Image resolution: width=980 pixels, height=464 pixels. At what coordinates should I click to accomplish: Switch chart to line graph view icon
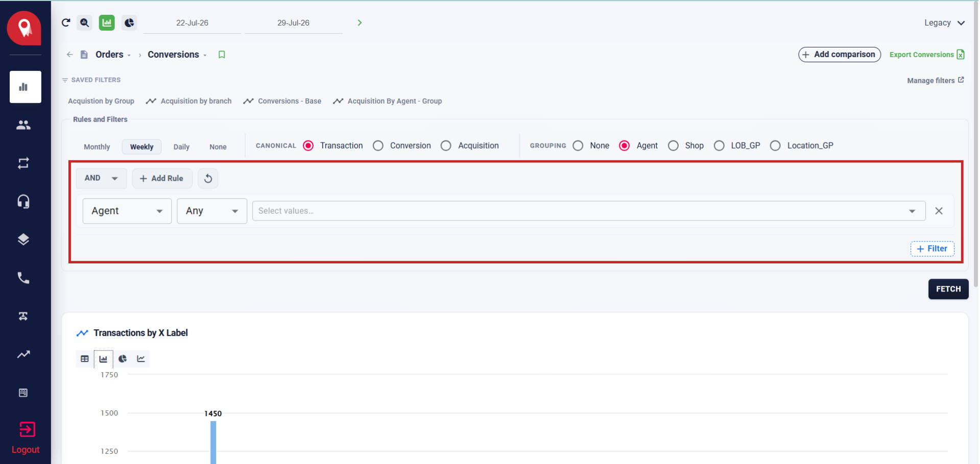click(x=141, y=359)
